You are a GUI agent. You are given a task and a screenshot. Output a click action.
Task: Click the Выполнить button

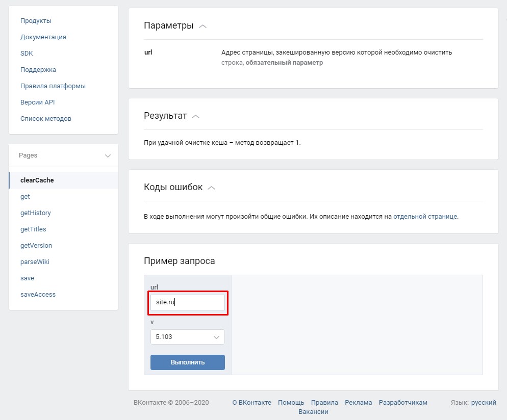tap(188, 362)
